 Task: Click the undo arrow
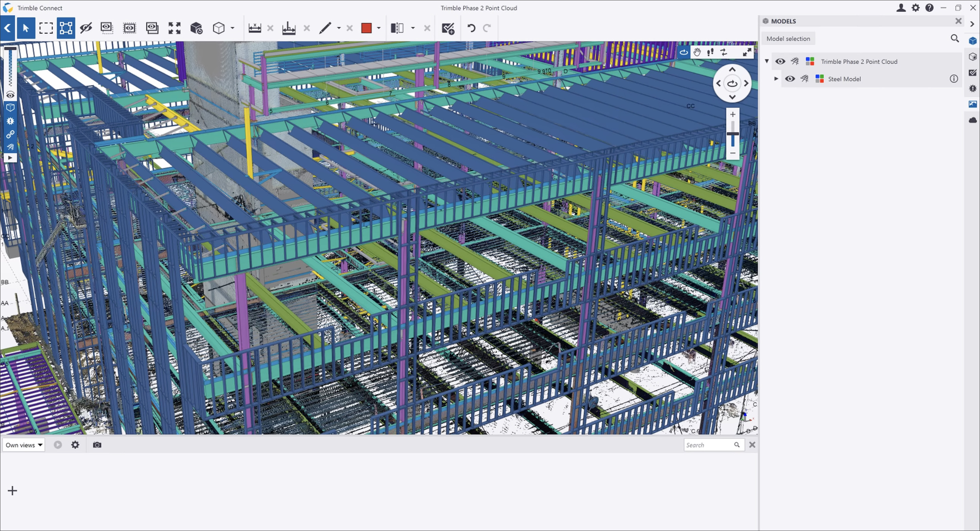(x=471, y=28)
